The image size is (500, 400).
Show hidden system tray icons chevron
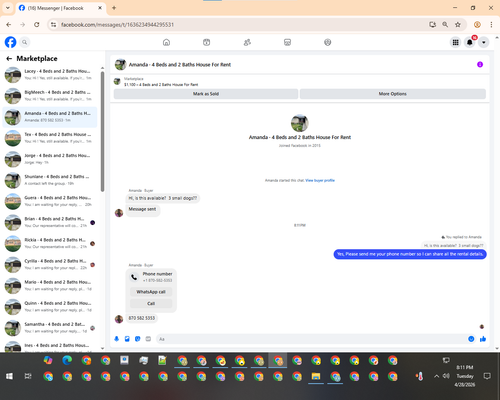436,376
